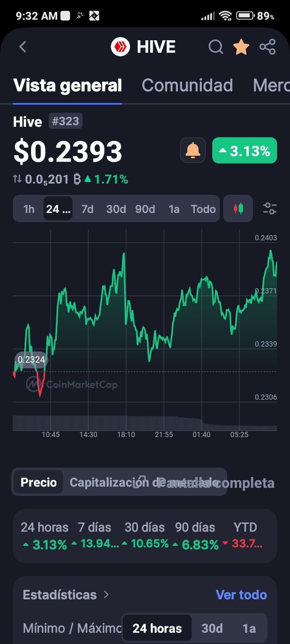Select the Todo chart range

[203, 209]
